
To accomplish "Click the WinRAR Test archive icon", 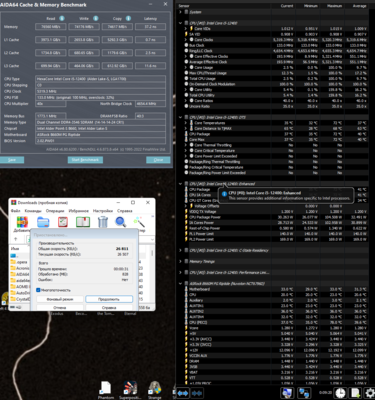I will 63,222.
